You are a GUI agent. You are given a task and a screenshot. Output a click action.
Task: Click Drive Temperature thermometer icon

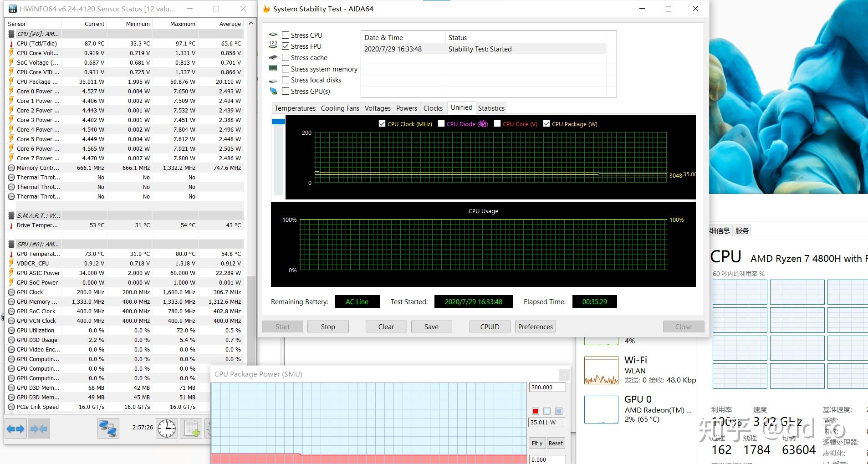11,225
